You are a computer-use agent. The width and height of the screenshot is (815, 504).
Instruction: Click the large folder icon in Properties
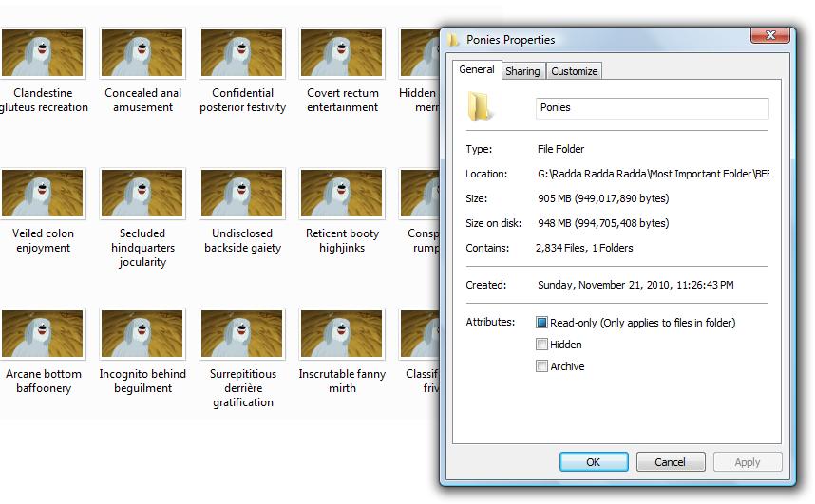[x=483, y=107]
